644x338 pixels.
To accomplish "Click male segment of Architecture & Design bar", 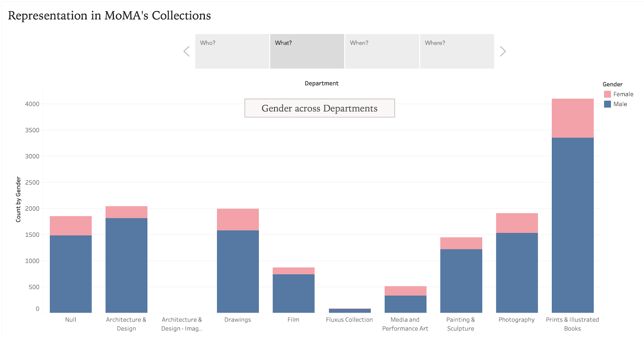I will coord(126,265).
